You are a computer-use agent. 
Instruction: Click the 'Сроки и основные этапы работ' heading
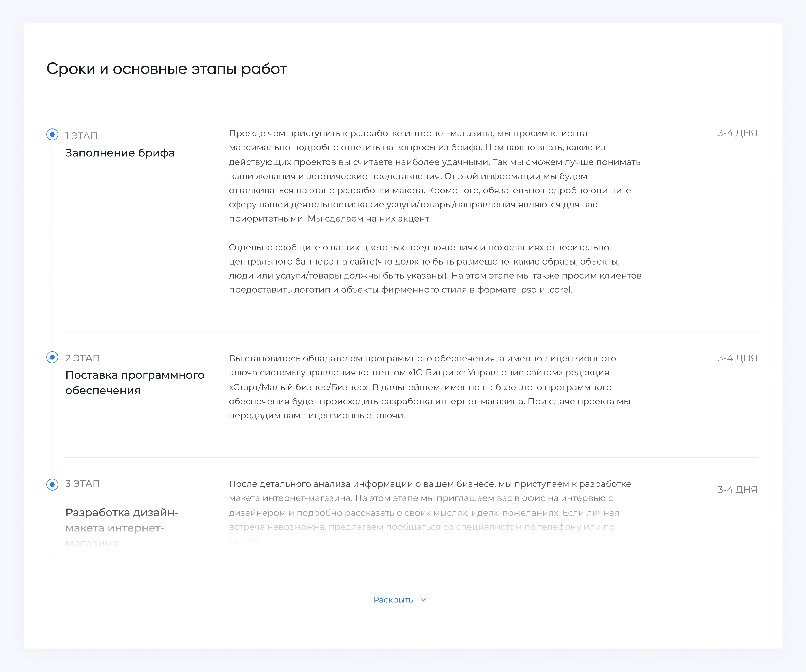[167, 69]
